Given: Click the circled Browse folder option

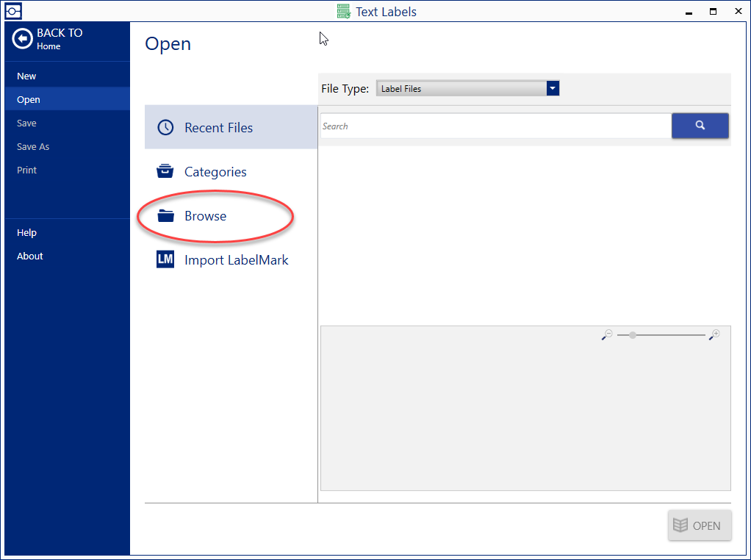Looking at the screenshot, I should [x=206, y=215].
